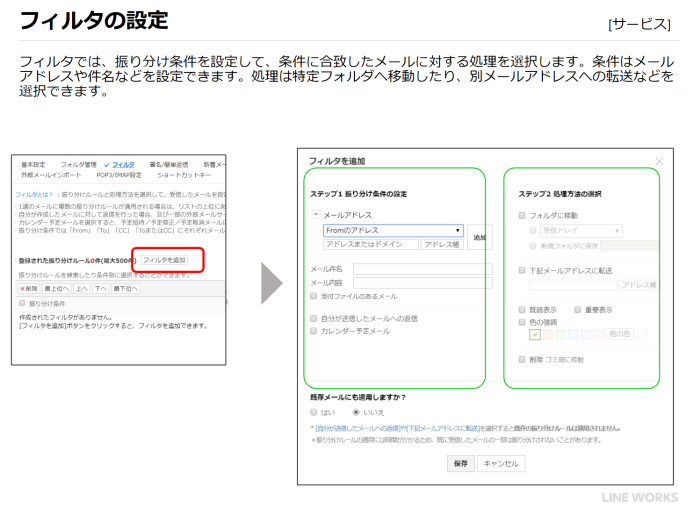
Task: Check 添付ファイルのあるメール
Action: (313, 296)
